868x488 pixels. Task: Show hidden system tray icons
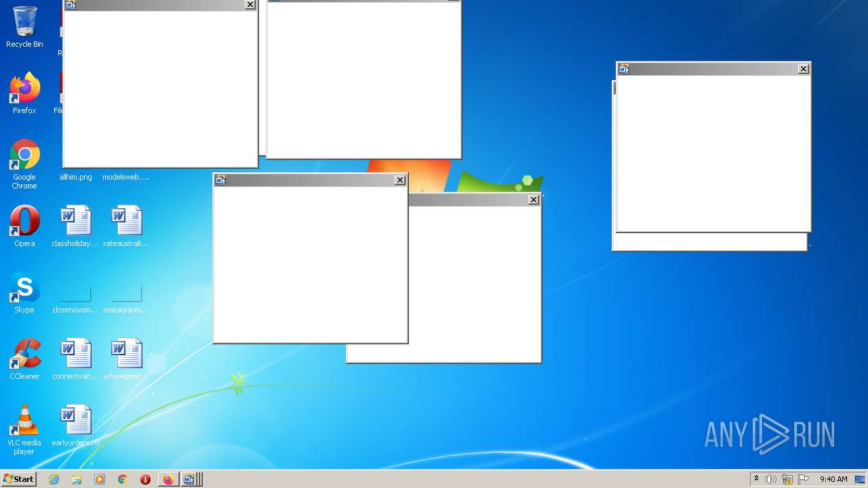(x=756, y=479)
